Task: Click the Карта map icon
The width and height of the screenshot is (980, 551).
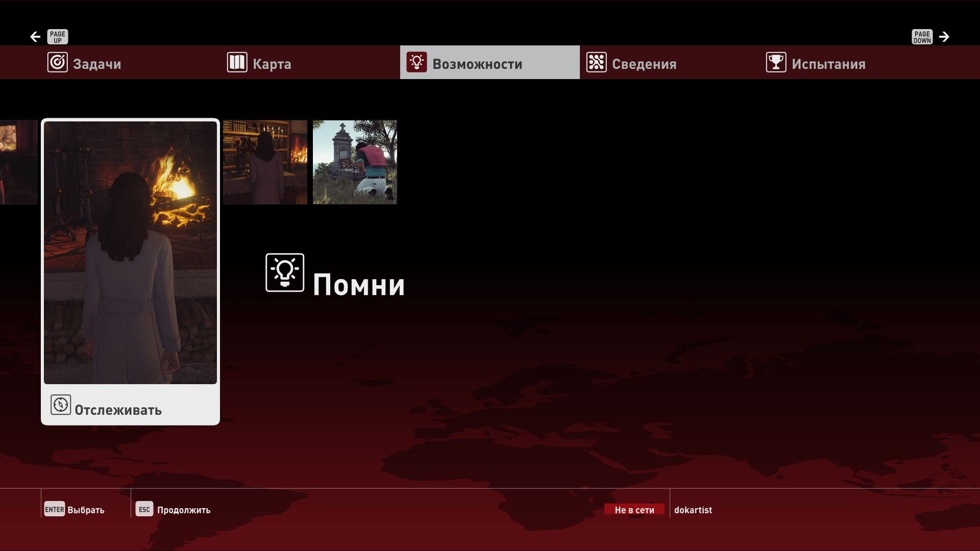Action: 237,63
